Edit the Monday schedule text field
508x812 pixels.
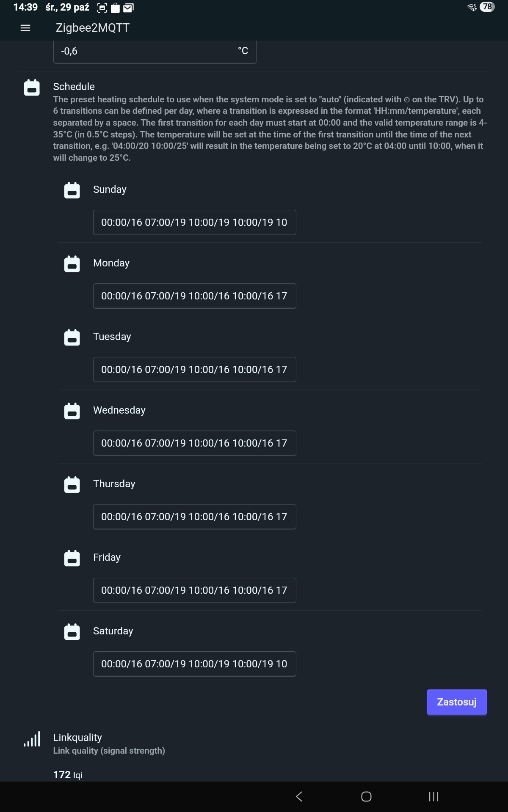point(194,296)
